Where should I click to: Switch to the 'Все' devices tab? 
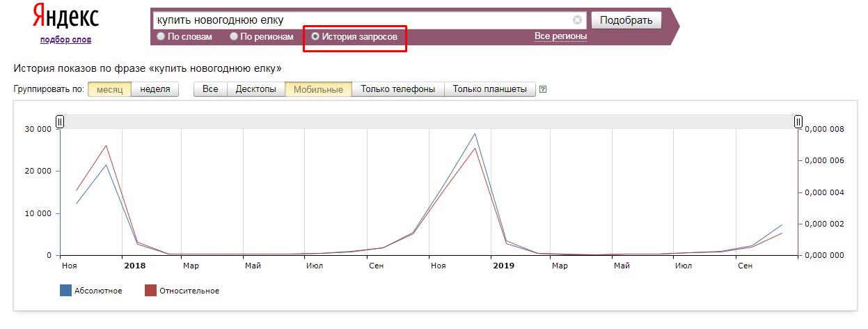pos(210,89)
